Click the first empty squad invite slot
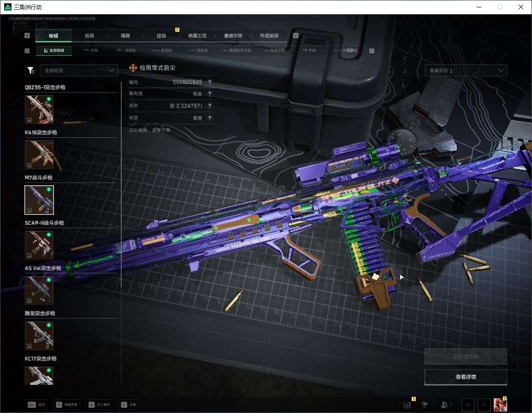 pos(468,405)
